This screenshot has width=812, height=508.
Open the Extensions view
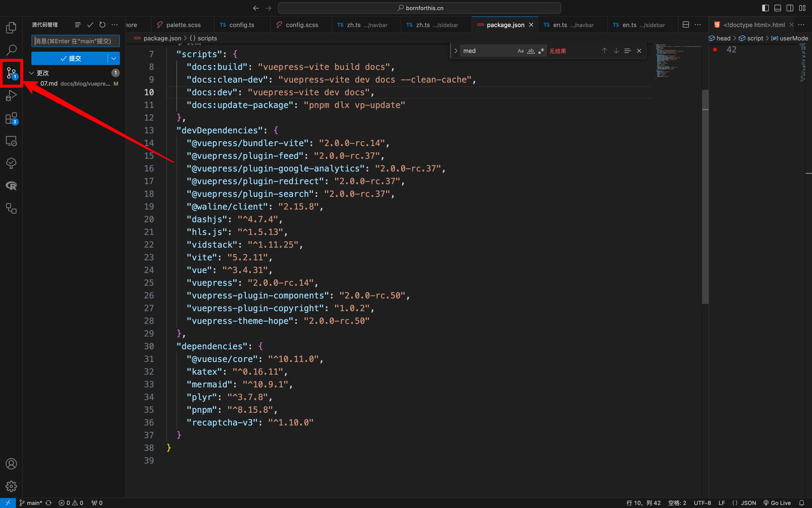tap(11, 118)
